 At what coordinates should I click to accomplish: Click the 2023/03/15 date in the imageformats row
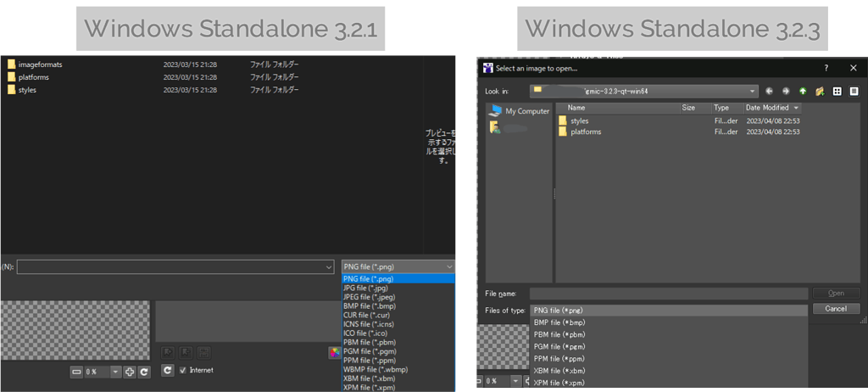[190, 64]
